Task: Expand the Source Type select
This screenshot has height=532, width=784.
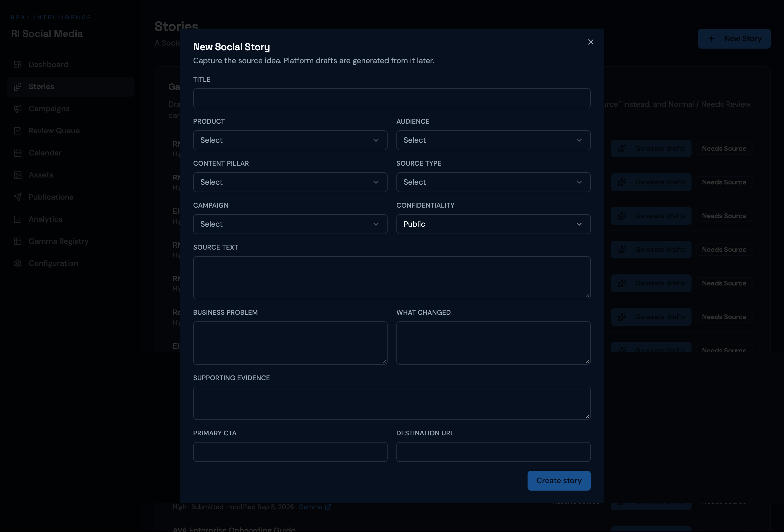Action: tap(493, 182)
